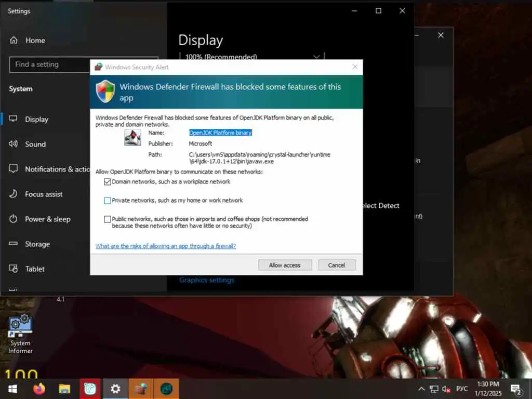Viewport: 532px width, 399px height.
Task: Open taskbar clock and calendar
Action: click(x=488, y=389)
